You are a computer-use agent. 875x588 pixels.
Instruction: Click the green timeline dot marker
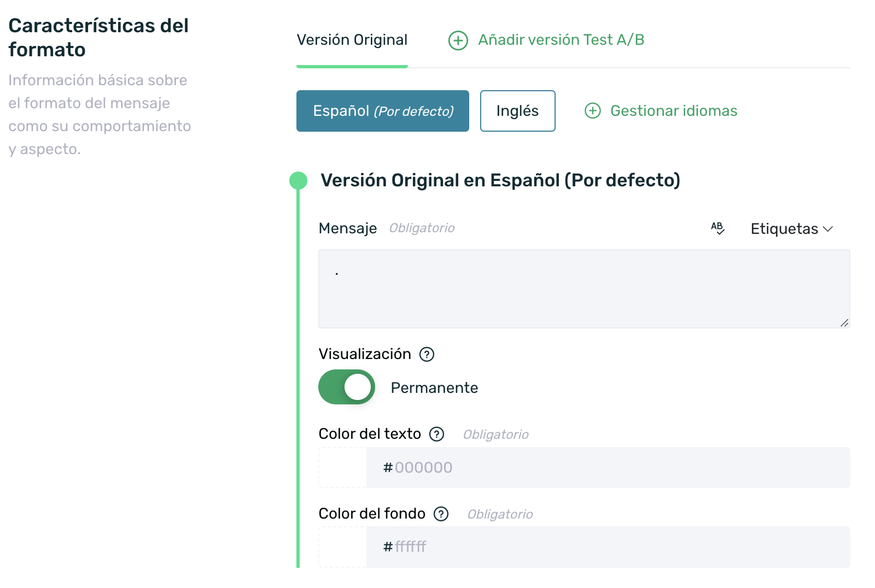[298, 181]
